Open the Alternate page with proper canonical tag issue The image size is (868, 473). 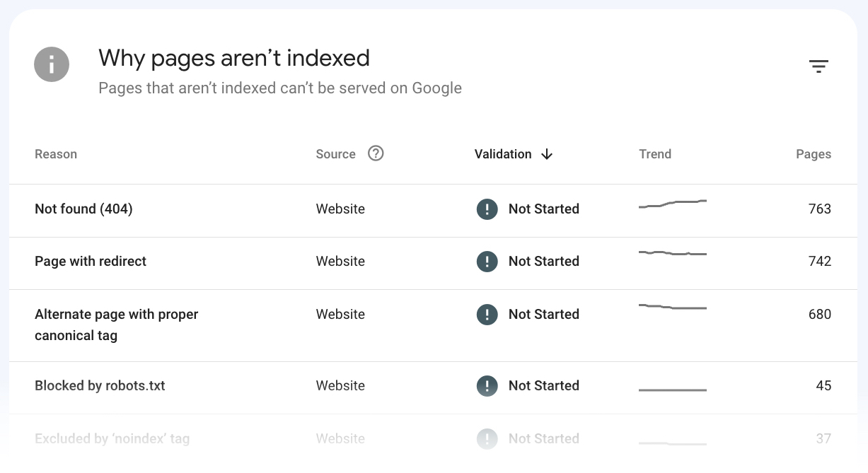116,325
